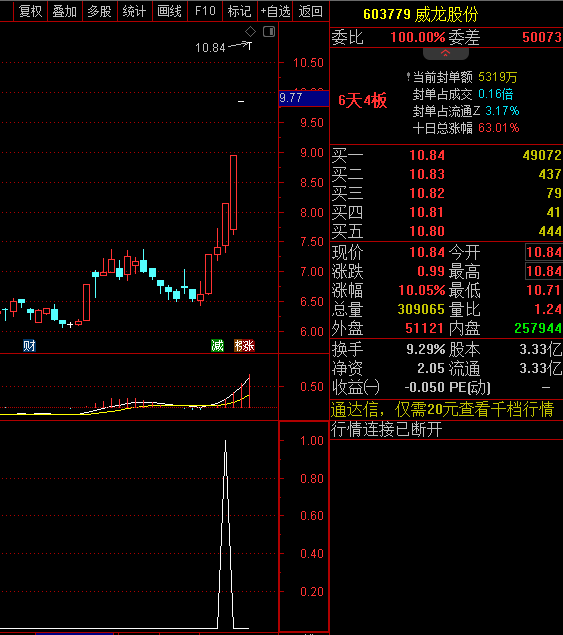Viewport: 563px width, 635px height.
Task: Click 买一 bid price 10.84
Action: [x=427, y=155]
